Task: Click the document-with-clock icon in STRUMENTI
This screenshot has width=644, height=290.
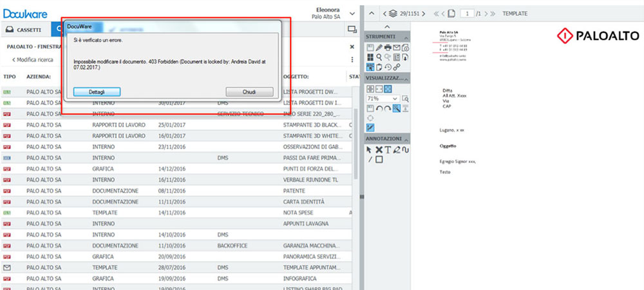Action: click(406, 48)
